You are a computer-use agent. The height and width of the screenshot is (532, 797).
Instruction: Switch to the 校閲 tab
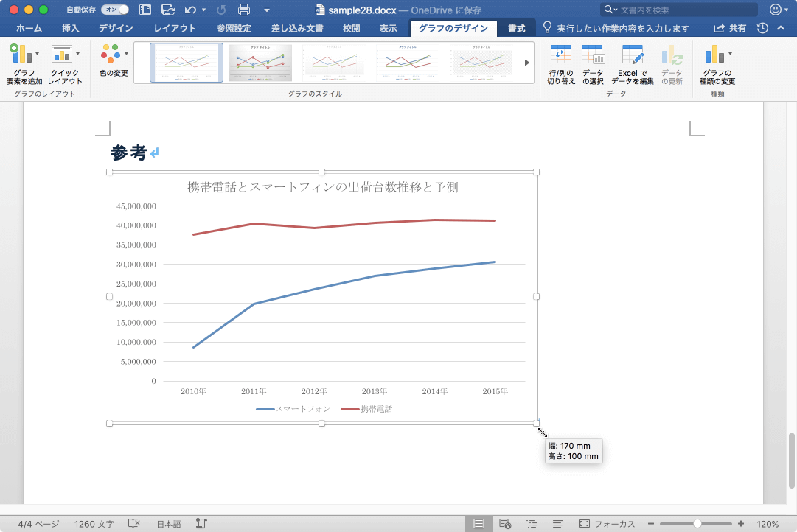pos(351,29)
